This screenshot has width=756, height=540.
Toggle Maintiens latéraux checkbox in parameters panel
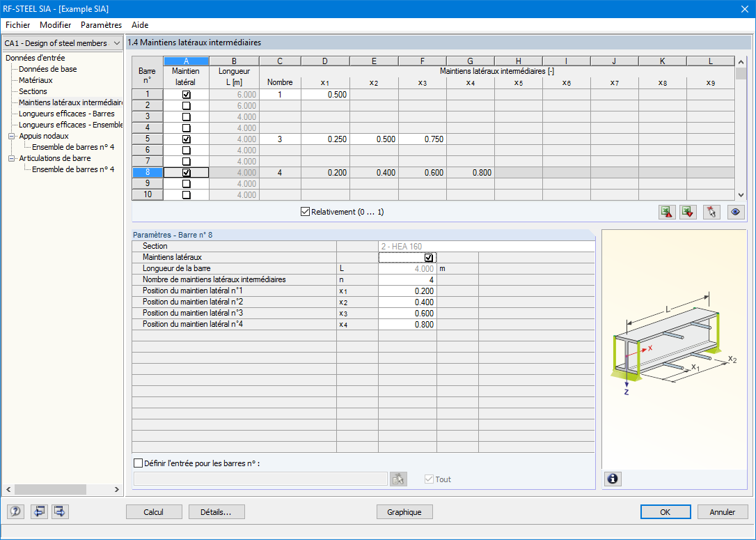tap(429, 258)
